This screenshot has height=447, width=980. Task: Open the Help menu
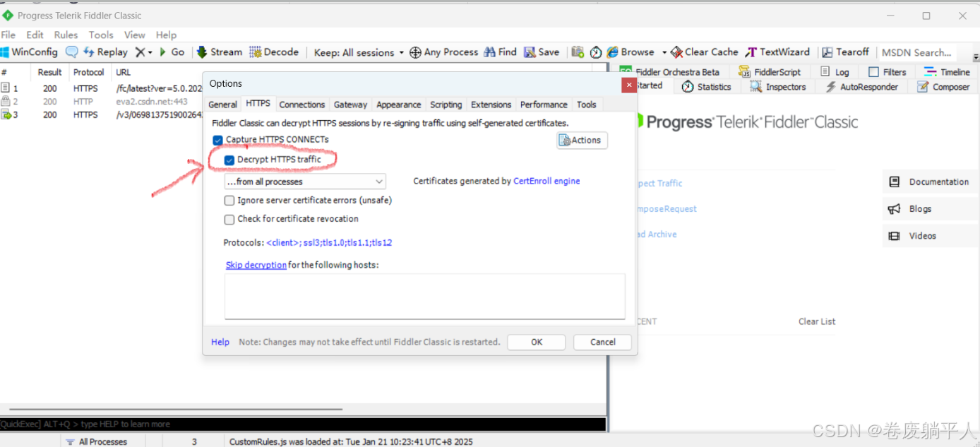click(166, 35)
